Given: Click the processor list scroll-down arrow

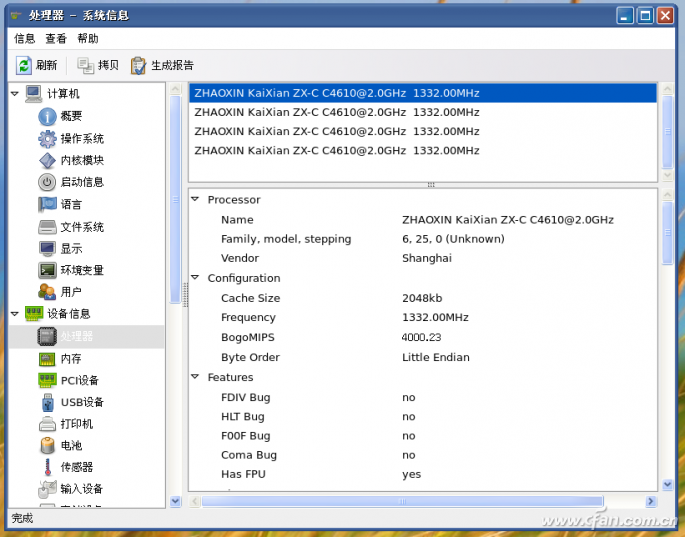Looking at the screenshot, I should [668, 175].
